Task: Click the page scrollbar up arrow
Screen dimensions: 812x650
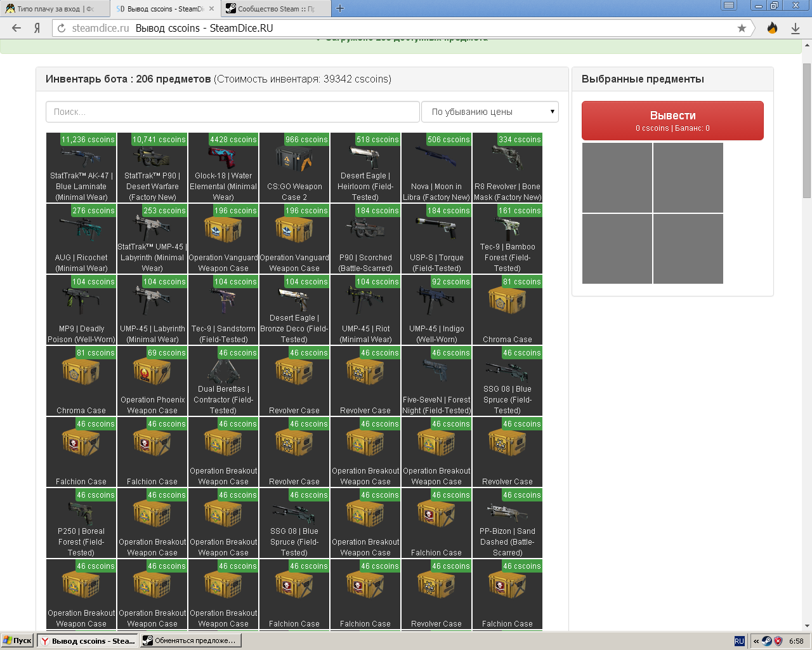Action: coord(807,45)
